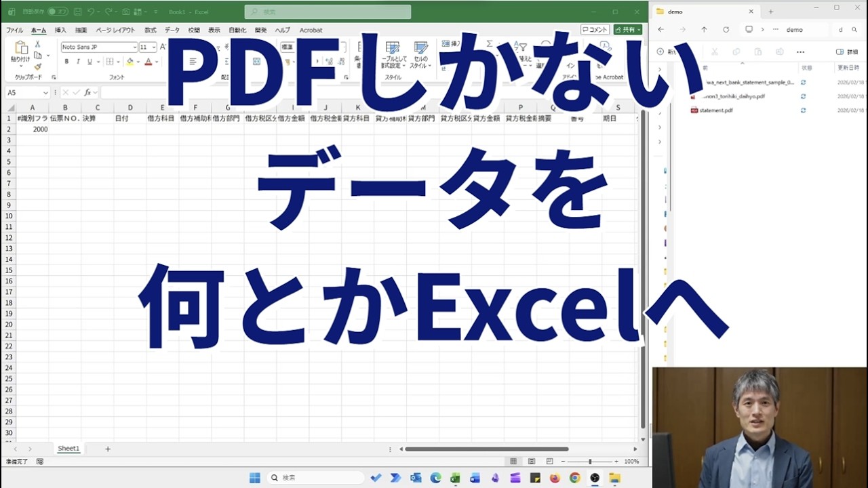868x488 pixels.
Task: Toggle Italic formatting in Excel
Action: click(x=78, y=62)
